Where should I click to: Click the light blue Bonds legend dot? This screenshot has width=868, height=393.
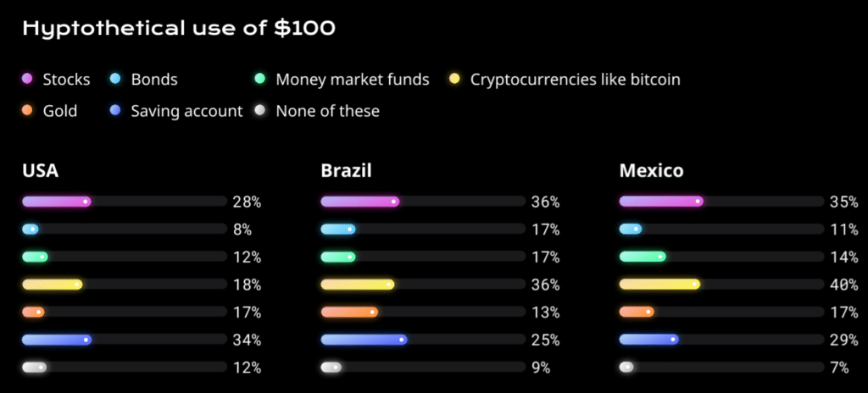115,79
